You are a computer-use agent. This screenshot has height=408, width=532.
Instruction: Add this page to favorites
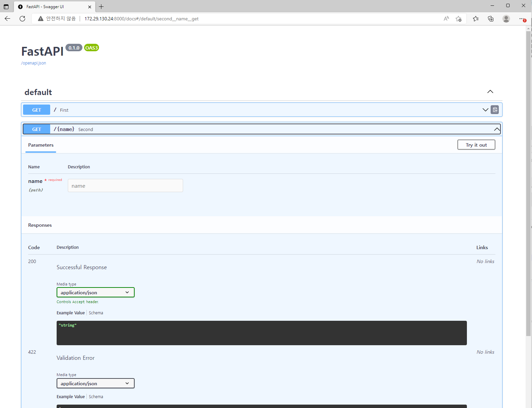pos(458,19)
